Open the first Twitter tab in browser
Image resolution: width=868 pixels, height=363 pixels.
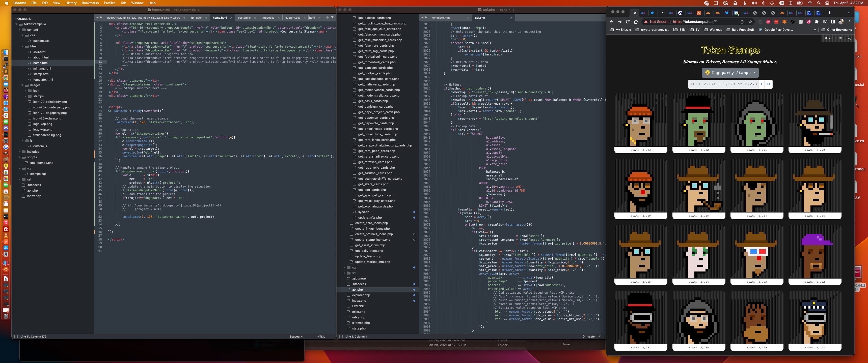pyautogui.click(x=652, y=13)
